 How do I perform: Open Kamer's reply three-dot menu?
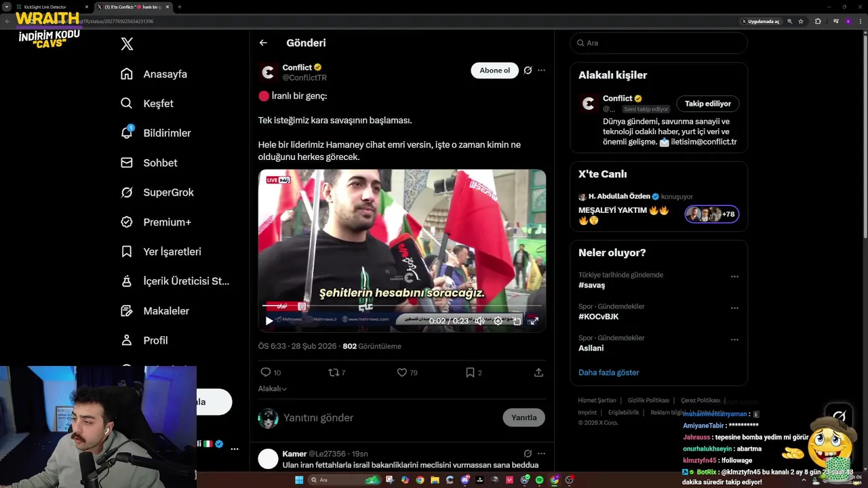[x=541, y=453]
